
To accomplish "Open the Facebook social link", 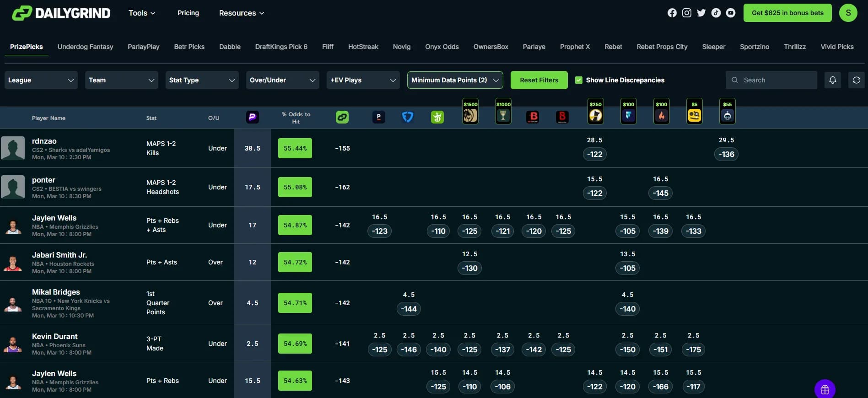I will coord(672,13).
